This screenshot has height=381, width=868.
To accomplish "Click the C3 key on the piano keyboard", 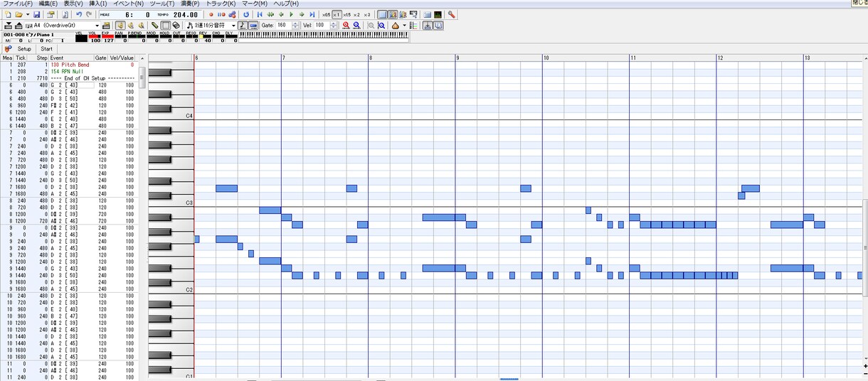I will 171,203.
